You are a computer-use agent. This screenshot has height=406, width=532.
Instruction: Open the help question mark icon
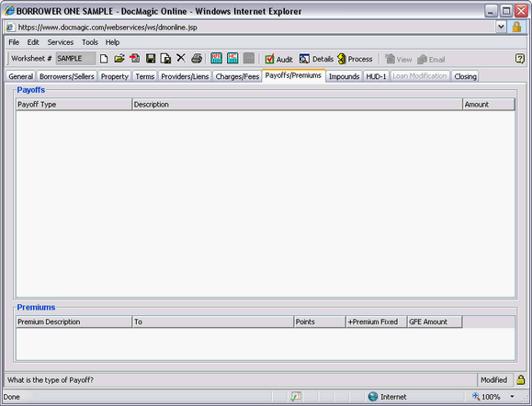click(x=520, y=59)
